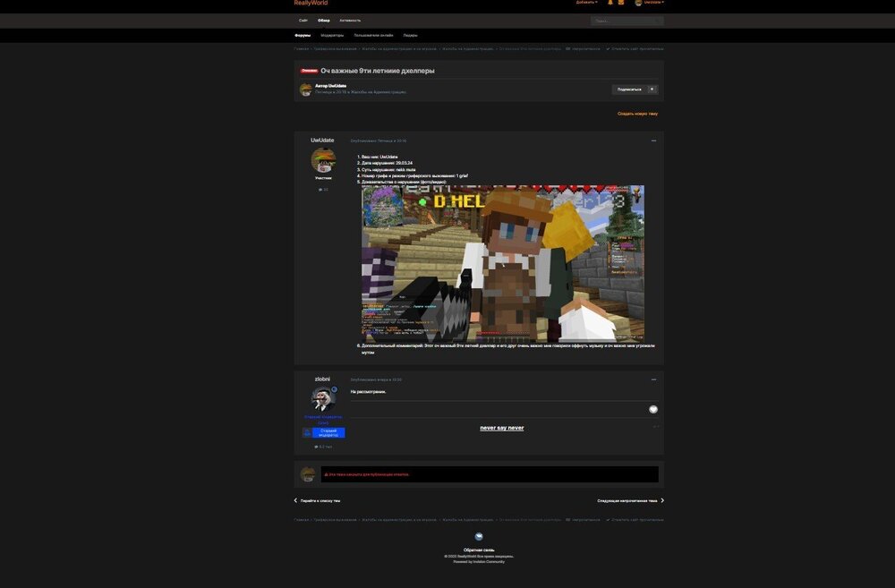
Task: Open "Непрочитанное" link near top breadcrumb
Action: [x=583, y=49]
